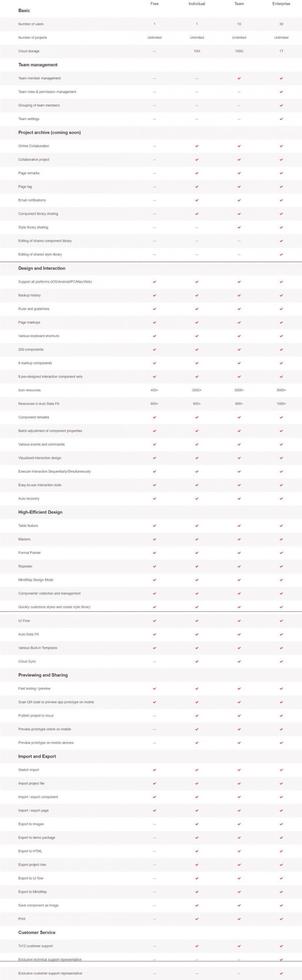Click Individual checkmark for Online Collaboration
This screenshot has width=302, height=980.
[x=197, y=146]
